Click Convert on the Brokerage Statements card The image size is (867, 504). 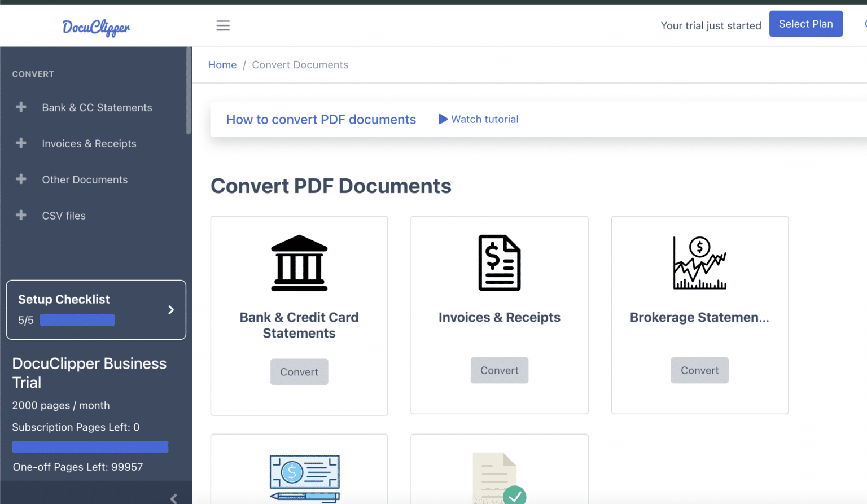click(699, 370)
